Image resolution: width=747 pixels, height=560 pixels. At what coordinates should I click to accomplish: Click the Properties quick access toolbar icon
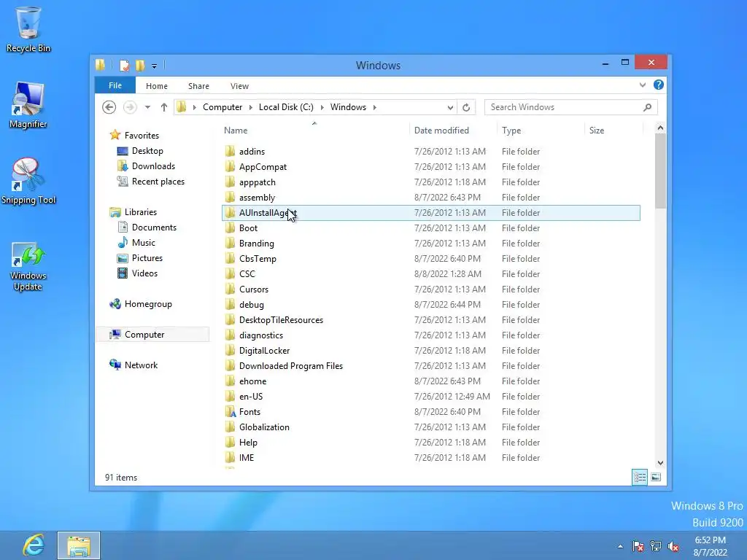pyautogui.click(x=124, y=65)
